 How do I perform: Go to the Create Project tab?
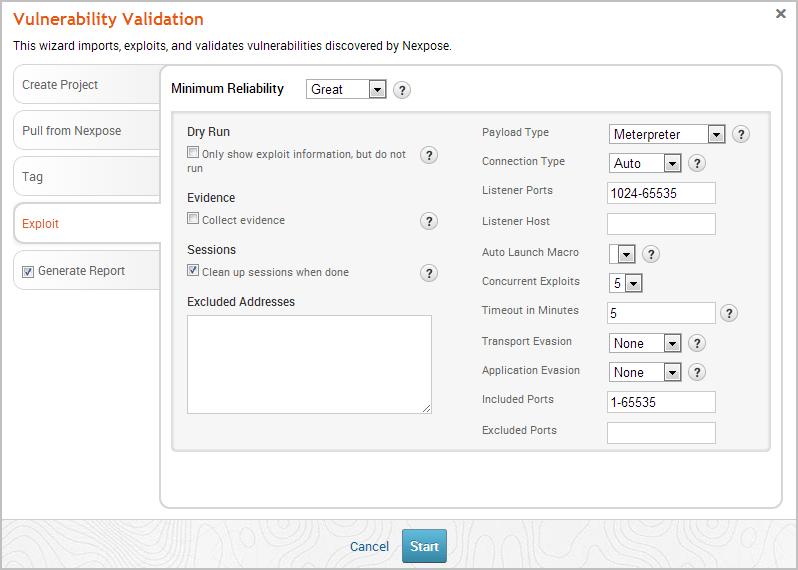tap(60, 85)
